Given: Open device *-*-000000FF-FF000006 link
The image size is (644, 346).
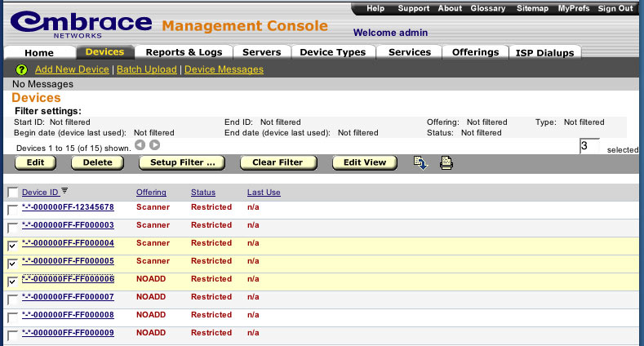Looking at the screenshot, I should [x=68, y=279].
